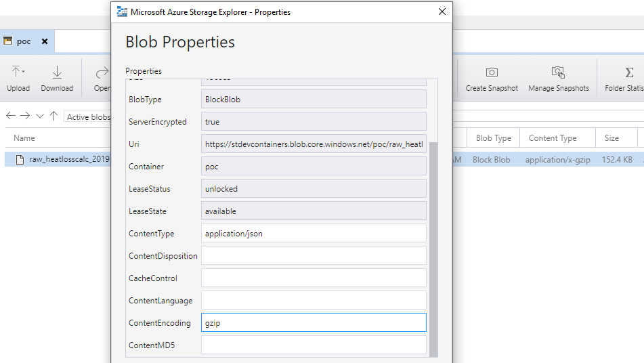644x363 pixels.
Task: Click the empty CacheControl field
Action: point(314,278)
